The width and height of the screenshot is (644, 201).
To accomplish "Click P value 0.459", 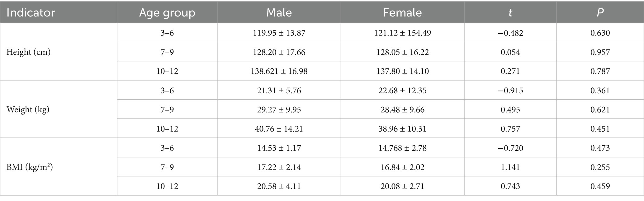I will click(600, 186).
